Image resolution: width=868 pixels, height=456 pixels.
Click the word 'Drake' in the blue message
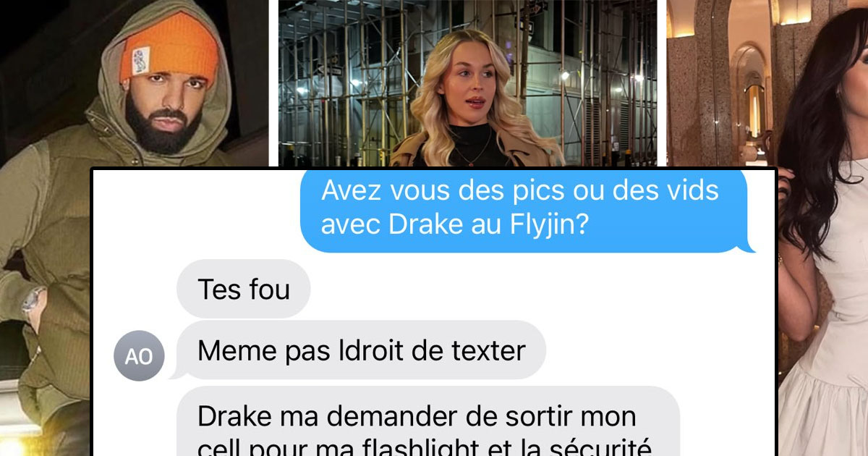pos(425,225)
